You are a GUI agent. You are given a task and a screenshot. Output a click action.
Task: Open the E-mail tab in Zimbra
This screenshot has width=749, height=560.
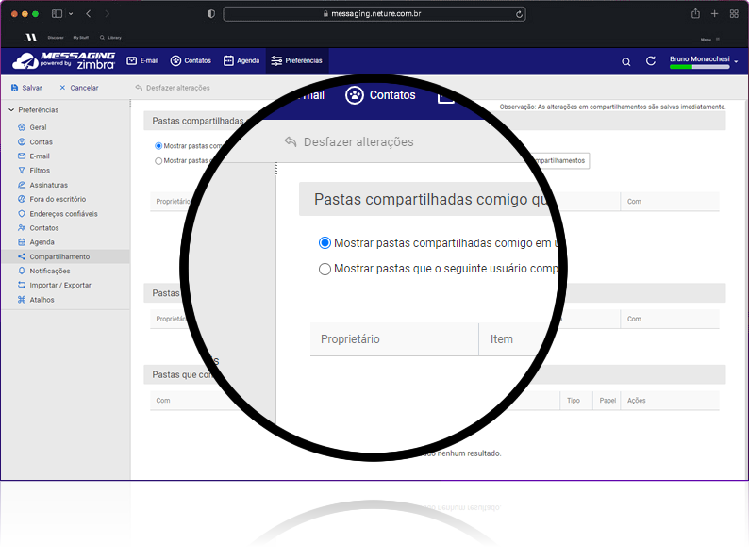click(x=142, y=60)
